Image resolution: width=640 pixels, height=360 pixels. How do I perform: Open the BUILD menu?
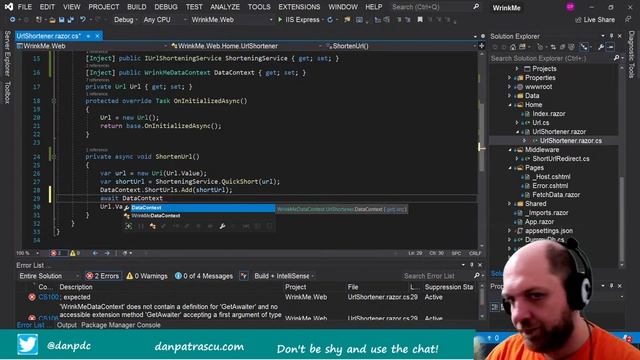click(136, 7)
